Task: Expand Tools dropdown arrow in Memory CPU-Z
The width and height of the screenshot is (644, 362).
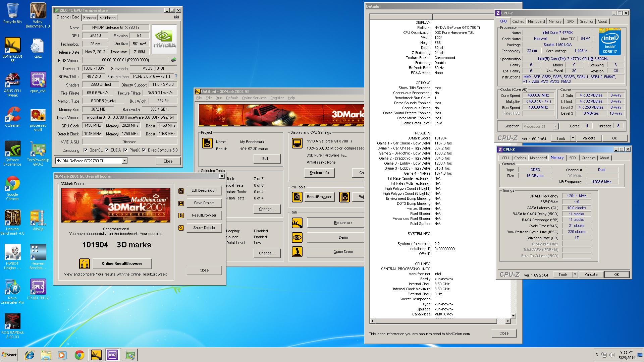Action: click(575, 275)
